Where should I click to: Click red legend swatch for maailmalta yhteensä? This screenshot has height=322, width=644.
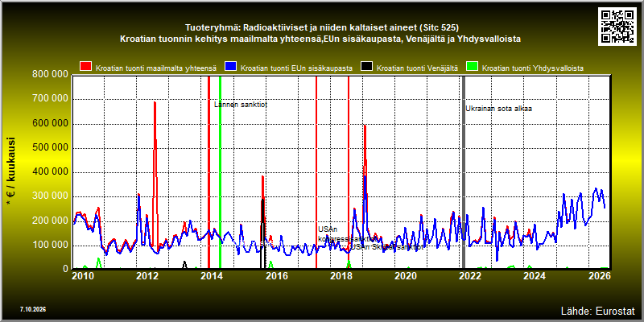[x=86, y=68]
